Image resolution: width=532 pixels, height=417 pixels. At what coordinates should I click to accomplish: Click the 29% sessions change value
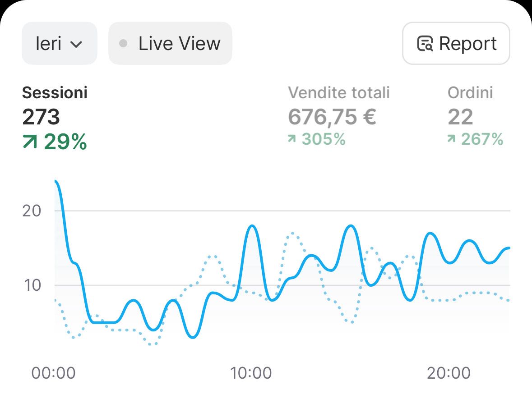(x=65, y=142)
